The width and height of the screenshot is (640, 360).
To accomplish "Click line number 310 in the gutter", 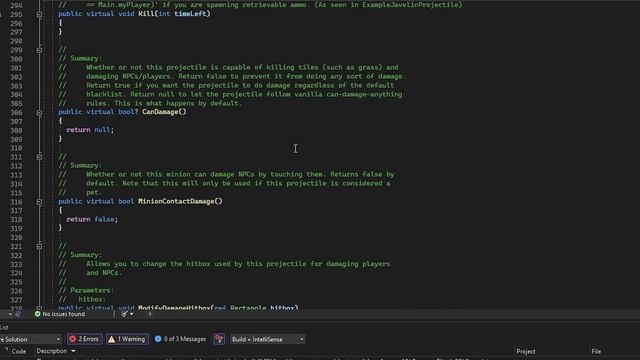I will click(x=16, y=148).
